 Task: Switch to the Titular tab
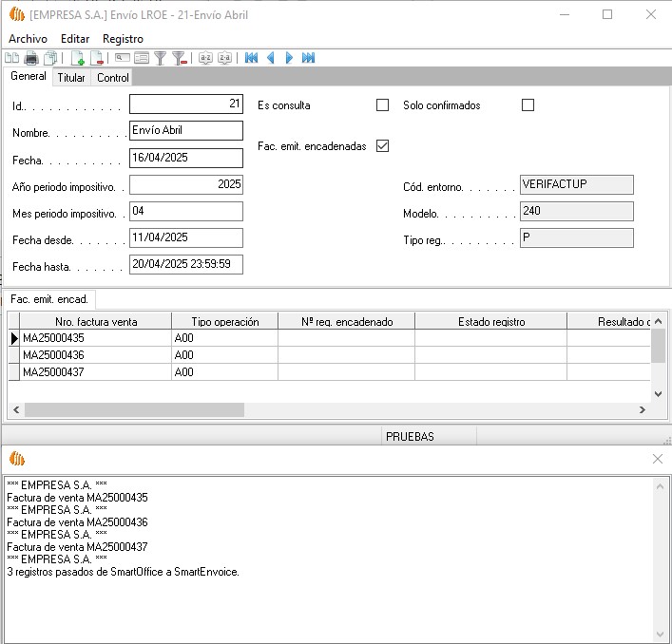pos(70,78)
